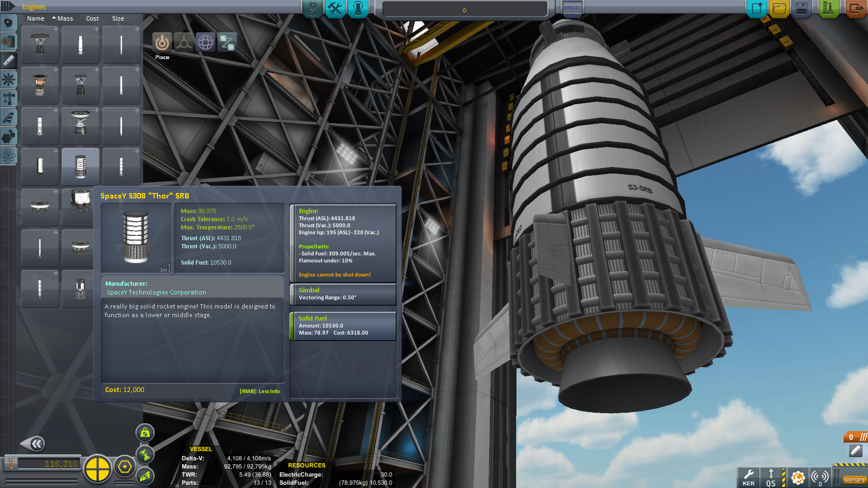Click the vessel name input field

(464, 10)
